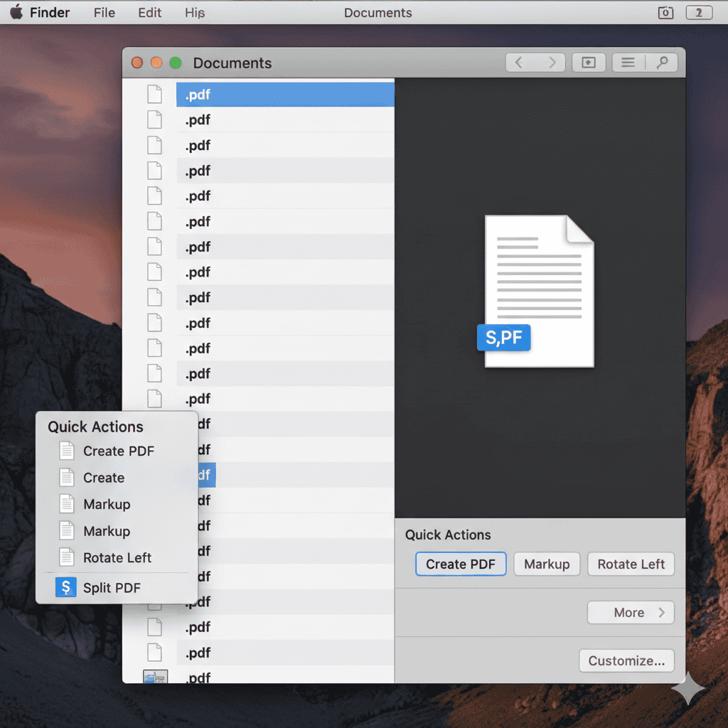
Task: Click the document icon beside Create PDF action
Action: click(x=67, y=450)
